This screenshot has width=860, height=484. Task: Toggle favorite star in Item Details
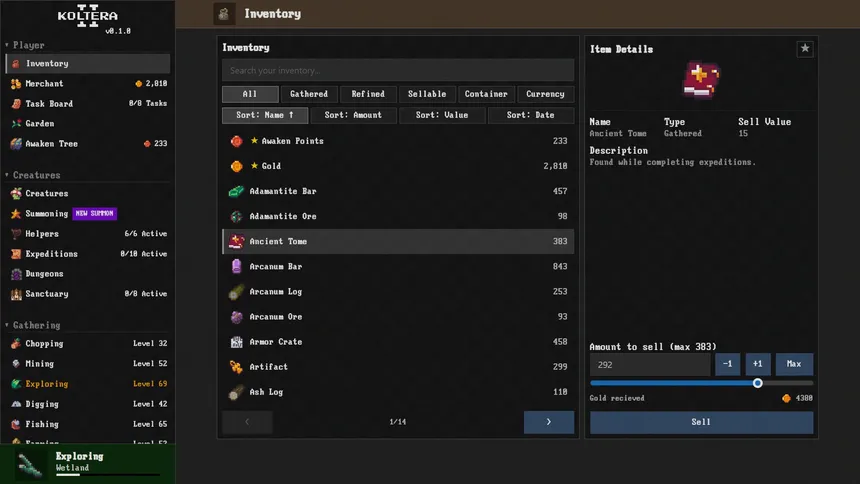tap(805, 49)
